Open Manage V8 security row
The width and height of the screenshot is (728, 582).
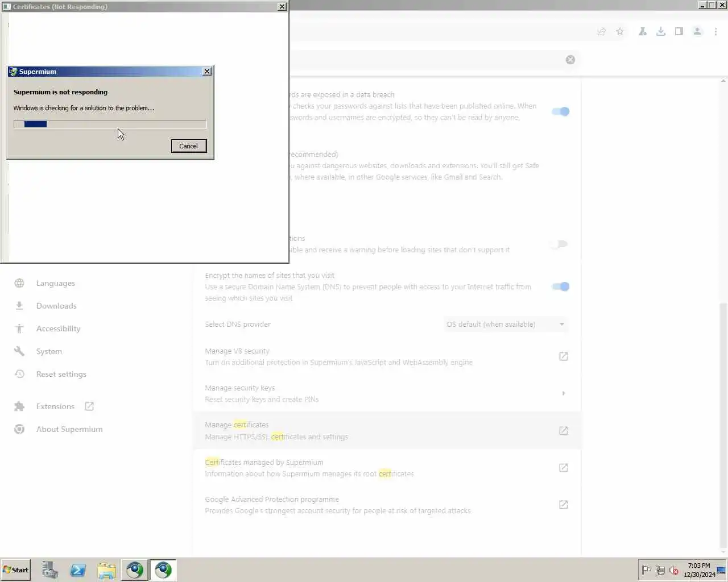pyautogui.click(x=387, y=356)
